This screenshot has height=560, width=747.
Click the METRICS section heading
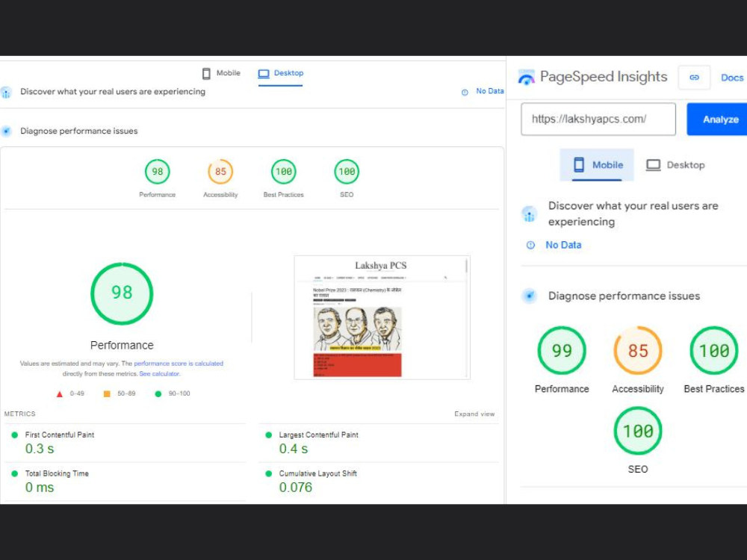(x=19, y=414)
